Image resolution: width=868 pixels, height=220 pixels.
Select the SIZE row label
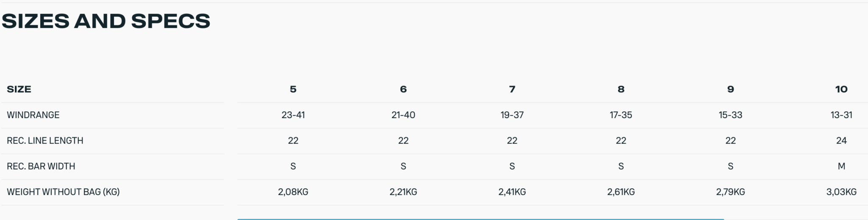coord(19,89)
